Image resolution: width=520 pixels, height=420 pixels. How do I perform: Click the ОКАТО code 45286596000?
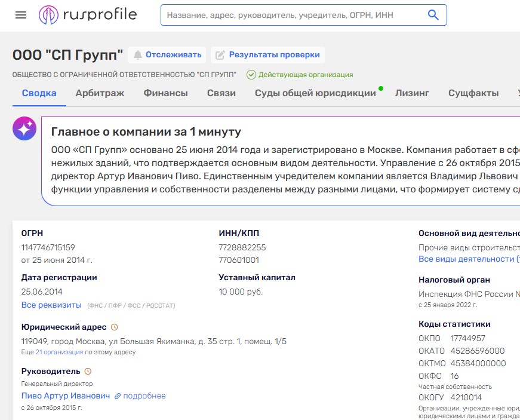(x=477, y=351)
